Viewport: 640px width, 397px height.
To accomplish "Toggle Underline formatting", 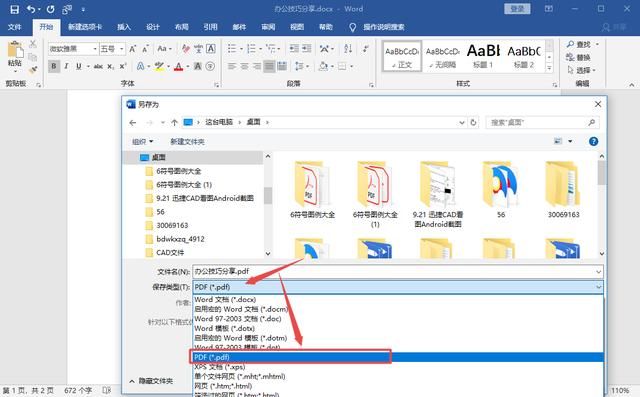I will [x=78, y=66].
